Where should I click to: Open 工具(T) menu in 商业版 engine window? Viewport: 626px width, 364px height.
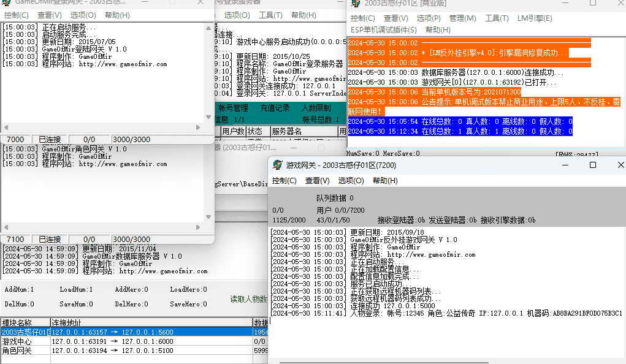point(497,18)
